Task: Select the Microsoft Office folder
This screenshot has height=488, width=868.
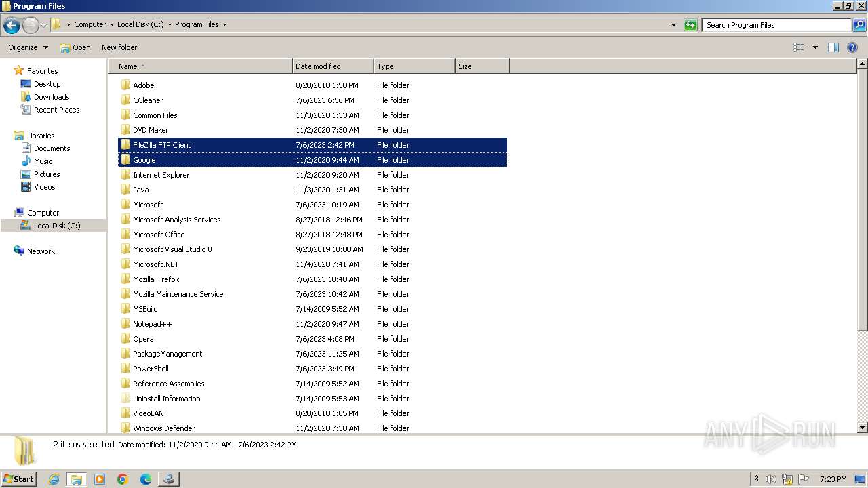Action: (313, 235)
